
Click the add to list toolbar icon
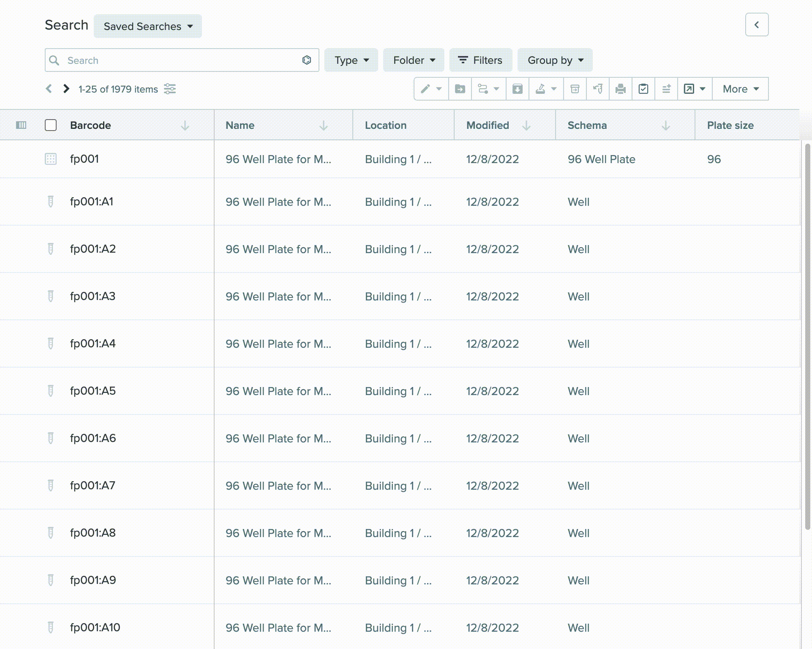666,89
